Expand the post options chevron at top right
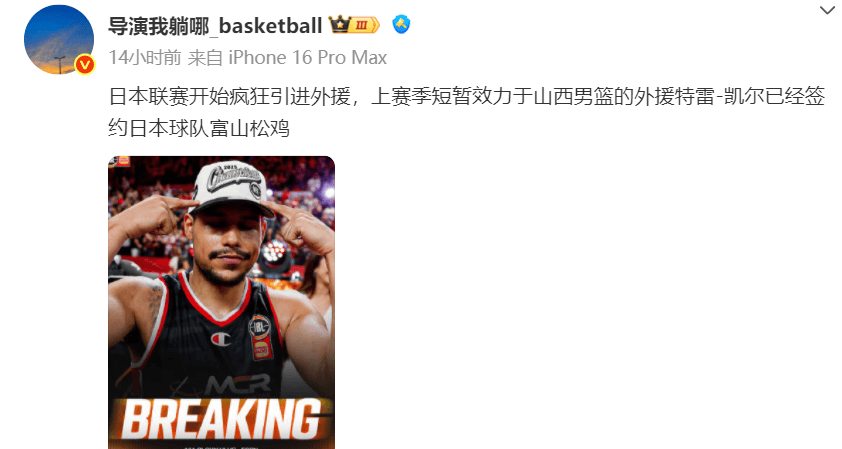 pyautogui.click(x=829, y=10)
